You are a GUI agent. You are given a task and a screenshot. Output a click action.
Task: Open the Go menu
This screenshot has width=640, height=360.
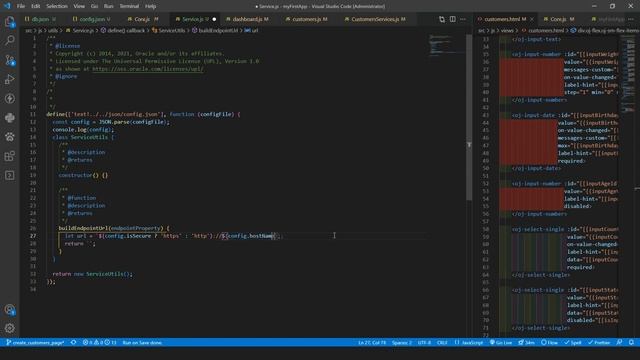coord(94,6)
